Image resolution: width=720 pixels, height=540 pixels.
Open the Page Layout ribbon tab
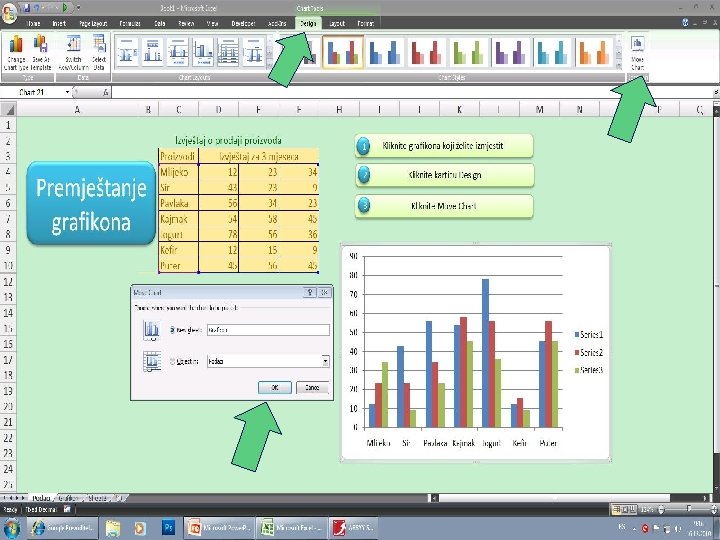point(93,23)
